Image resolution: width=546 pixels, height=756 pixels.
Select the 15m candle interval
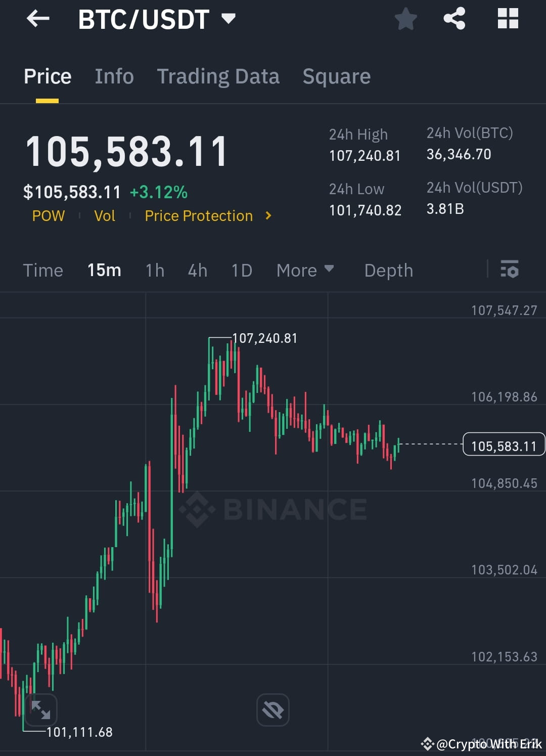pyautogui.click(x=104, y=270)
